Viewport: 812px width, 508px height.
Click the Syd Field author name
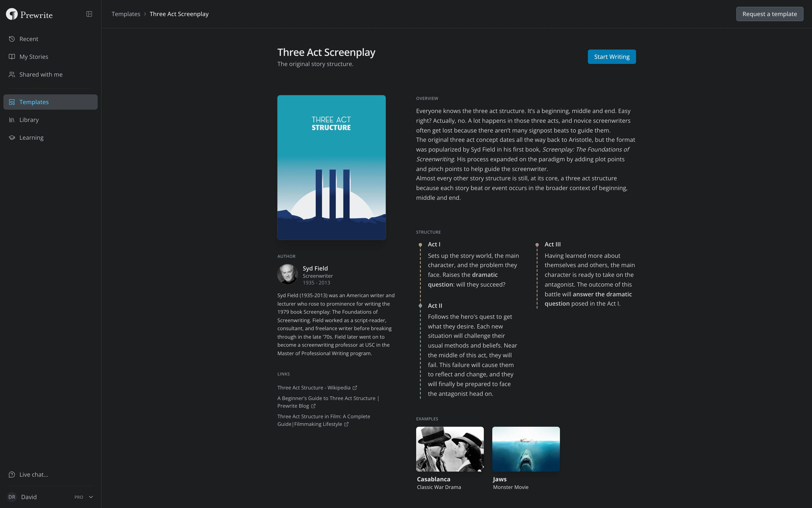click(315, 268)
